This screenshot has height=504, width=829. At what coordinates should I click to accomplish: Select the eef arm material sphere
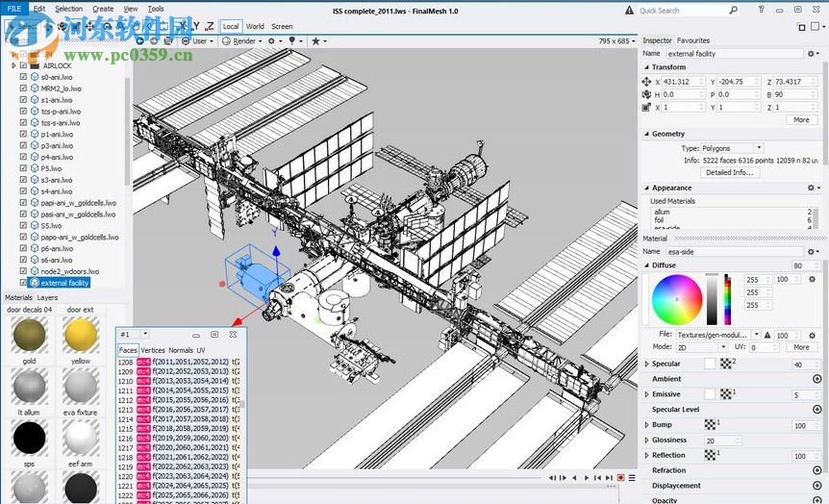click(x=81, y=438)
